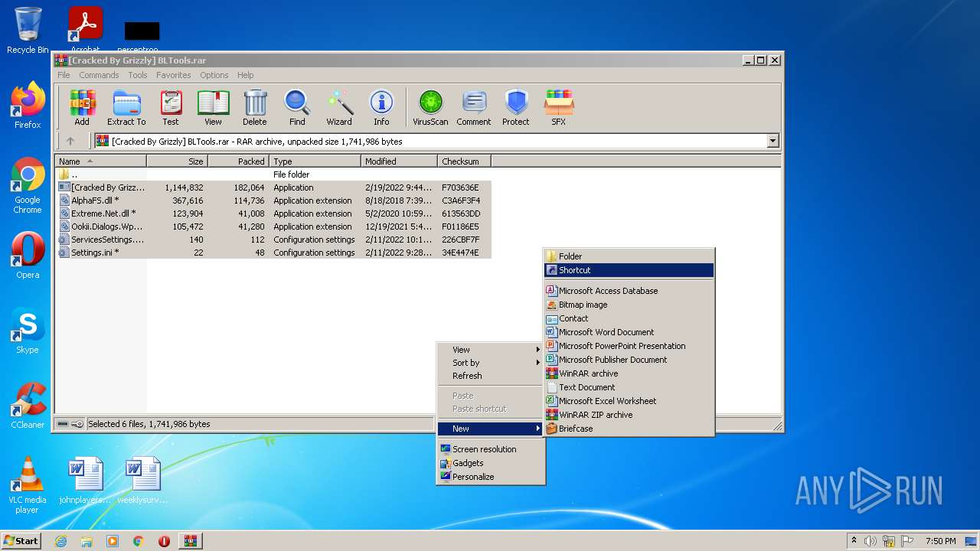Choose Folder in the New submenu

pos(629,256)
